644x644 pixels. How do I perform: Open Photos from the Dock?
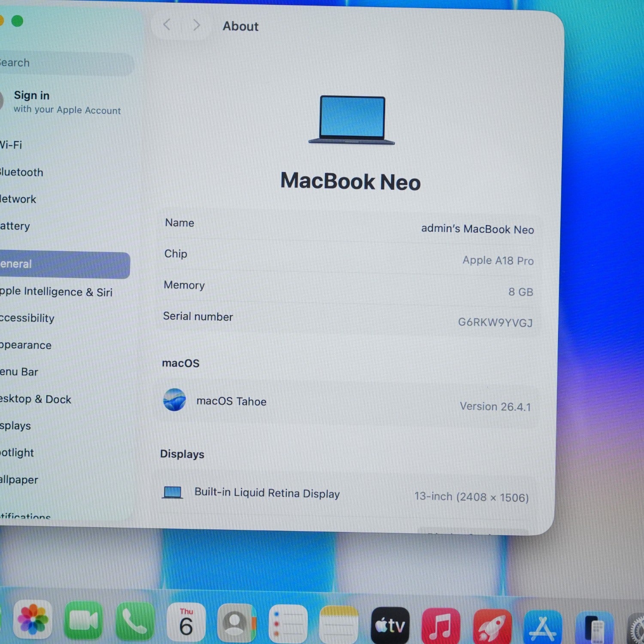(33, 619)
